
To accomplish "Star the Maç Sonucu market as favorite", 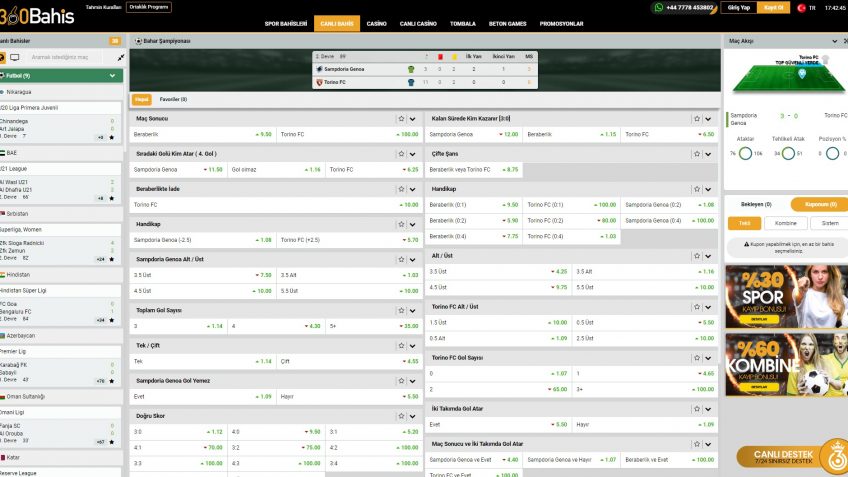I will (x=401, y=118).
